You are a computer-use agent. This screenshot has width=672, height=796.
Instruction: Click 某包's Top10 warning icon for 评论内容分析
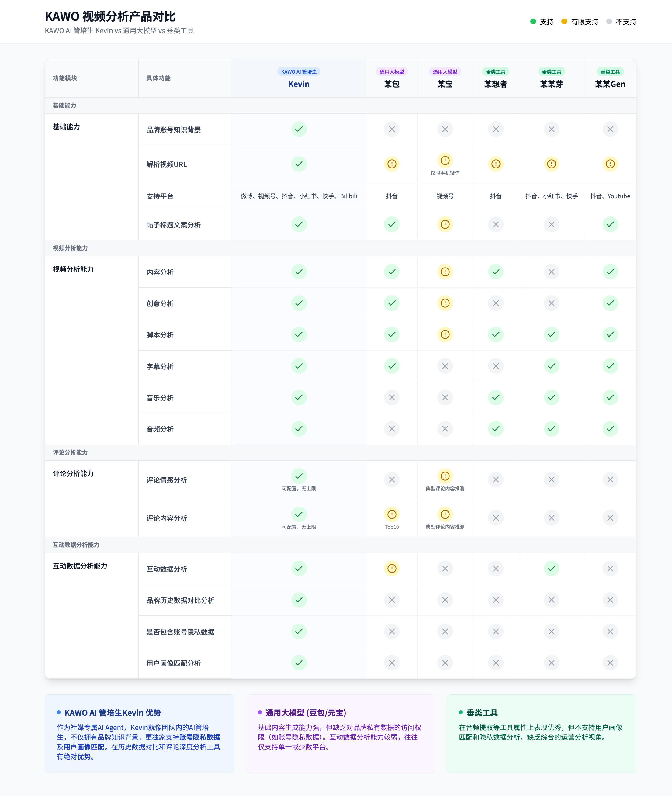(392, 514)
